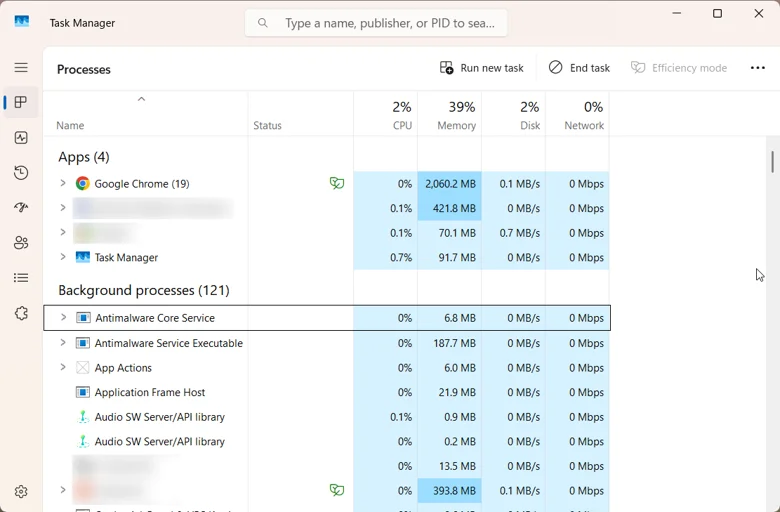Open the Services sidebar icon
This screenshot has height=512, width=780.
21,313
